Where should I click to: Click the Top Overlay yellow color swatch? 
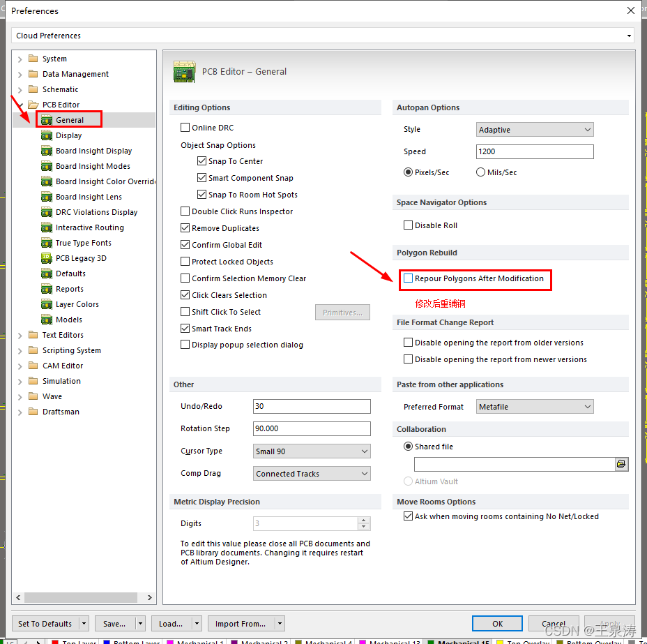pyautogui.click(x=500, y=642)
